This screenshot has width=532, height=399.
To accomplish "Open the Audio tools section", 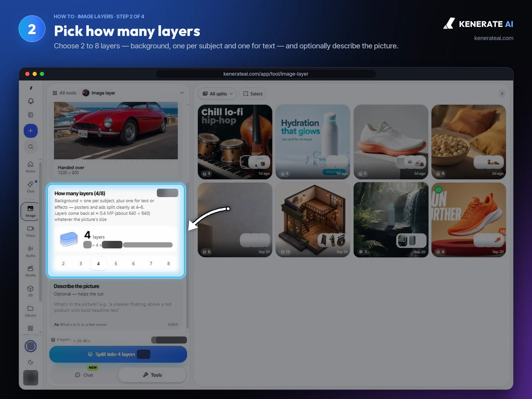I will click(31, 251).
